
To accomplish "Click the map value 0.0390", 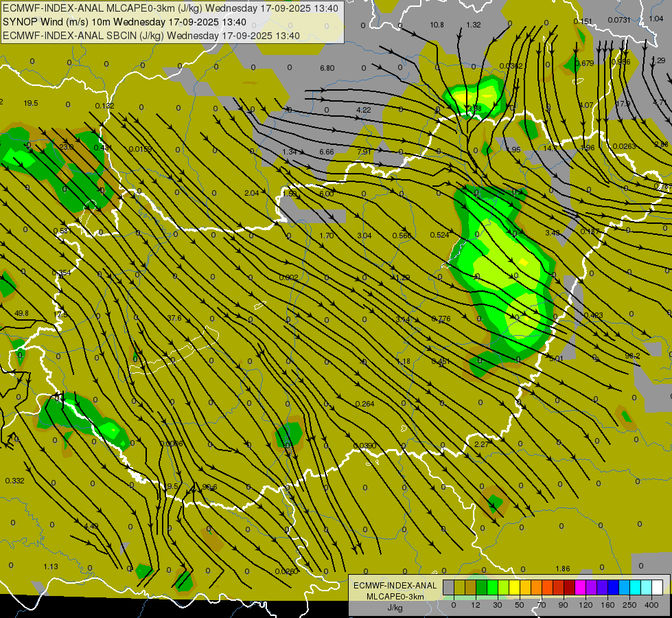I will pyautogui.click(x=364, y=446).
